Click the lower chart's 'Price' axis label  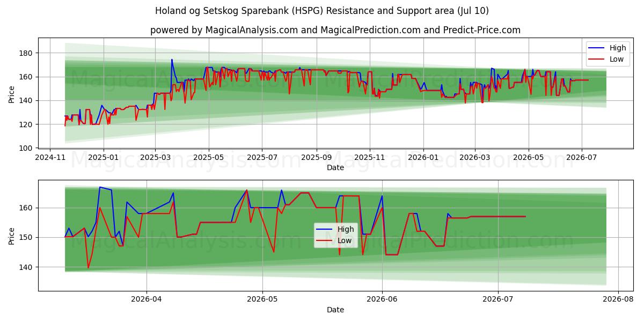[x=12, y=235]
